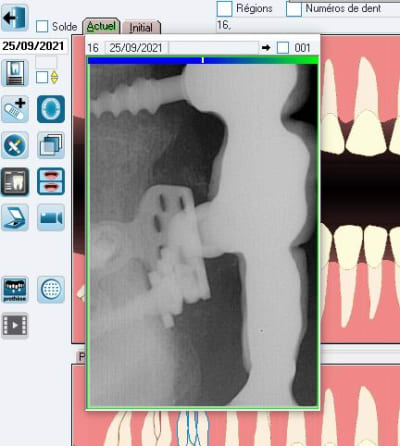Toggle the Solde checkbox
This screenshot has width=400, height=446.
click(42, 26)
